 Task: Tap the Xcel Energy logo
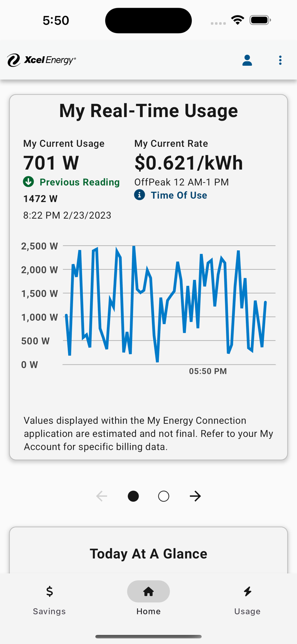(41, 60)
